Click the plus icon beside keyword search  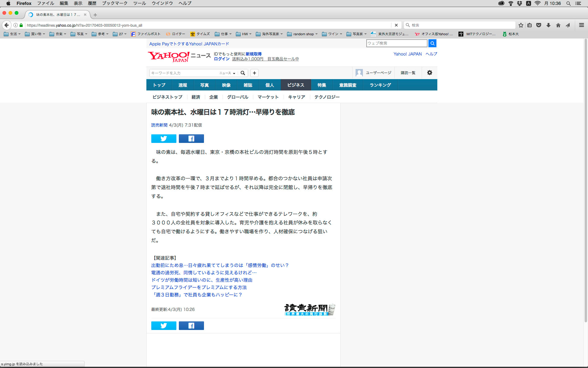click(x=254, y=73)
